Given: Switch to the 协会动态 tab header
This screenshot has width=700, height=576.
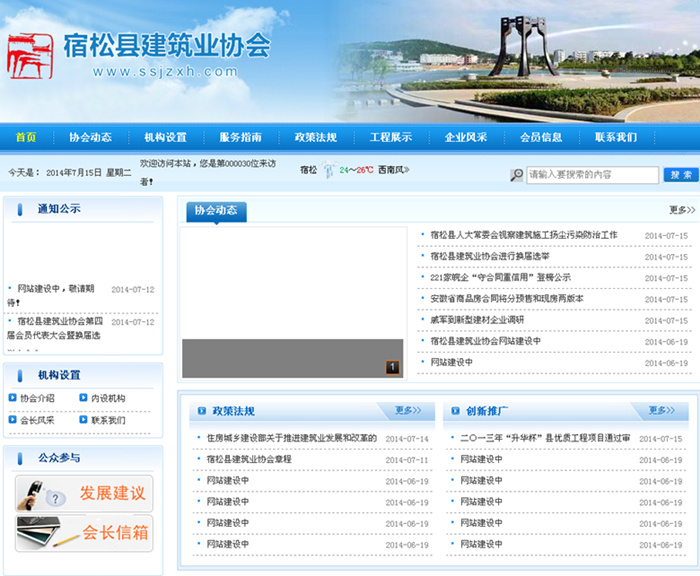Looking at the screenshot, I should (215, 210).
